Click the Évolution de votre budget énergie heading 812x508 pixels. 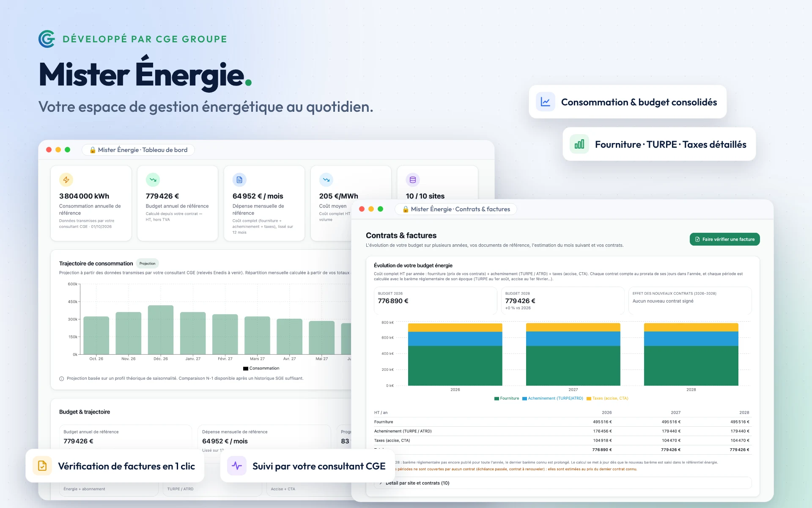point(413,265)
